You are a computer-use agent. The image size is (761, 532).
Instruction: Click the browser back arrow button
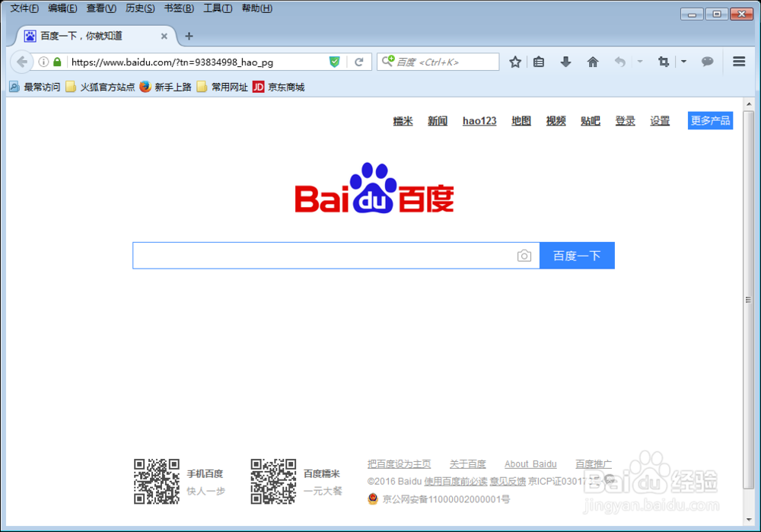tap(21, 62)
